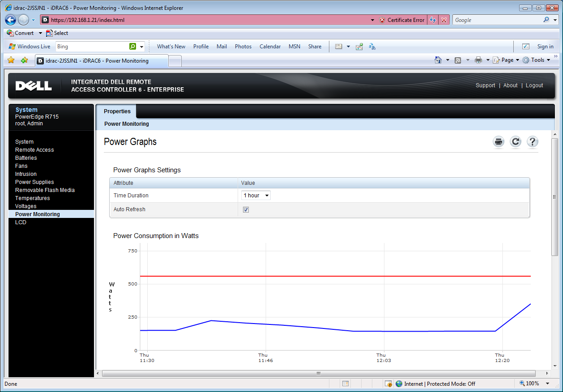Click the Certificate Error indicator
Viewport: 563px width, 392px height.
[402, 20]
